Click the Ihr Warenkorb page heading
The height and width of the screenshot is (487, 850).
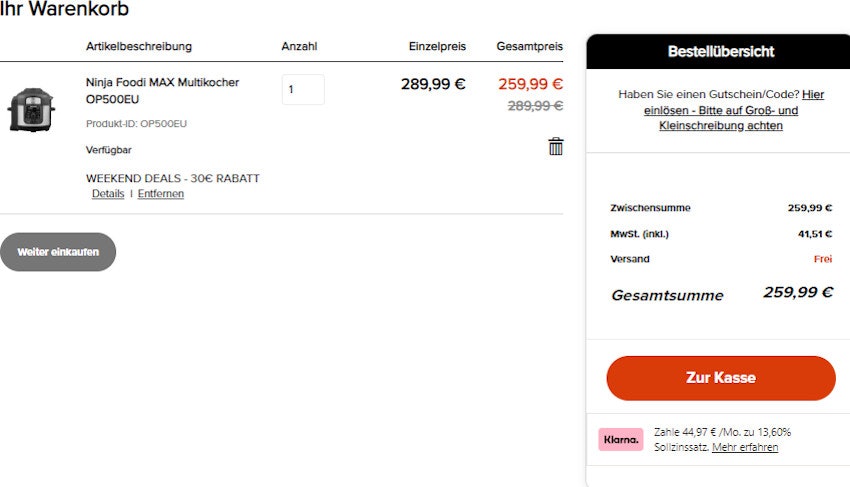pyautogui.click(x=64, y=10)
